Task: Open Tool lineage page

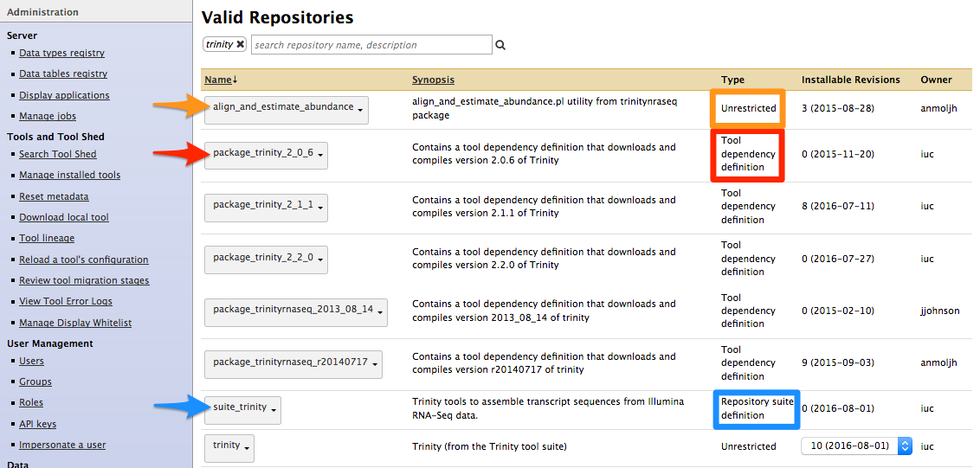Action: tap(47, 238)
